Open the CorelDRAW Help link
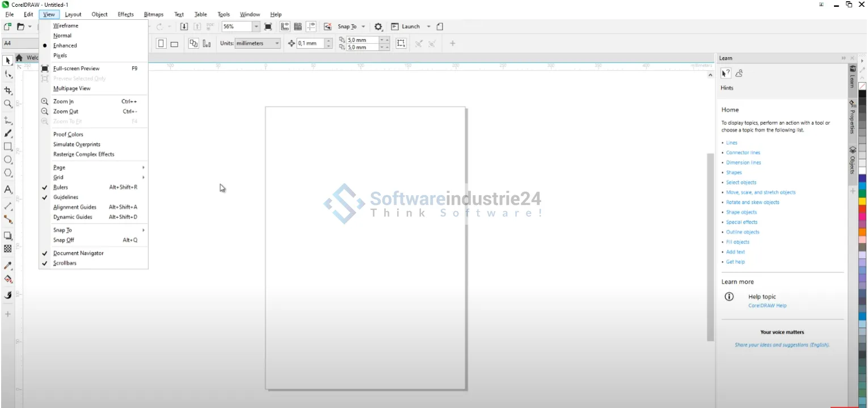 tap(767, 306)
